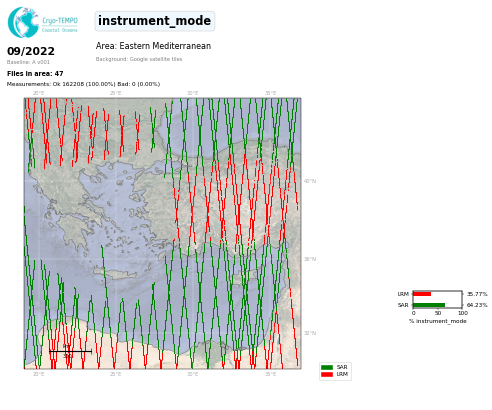This screenshot has width=492, height=410.
Task: Click the instrument_mode title box
Action: tap(155, 21)
